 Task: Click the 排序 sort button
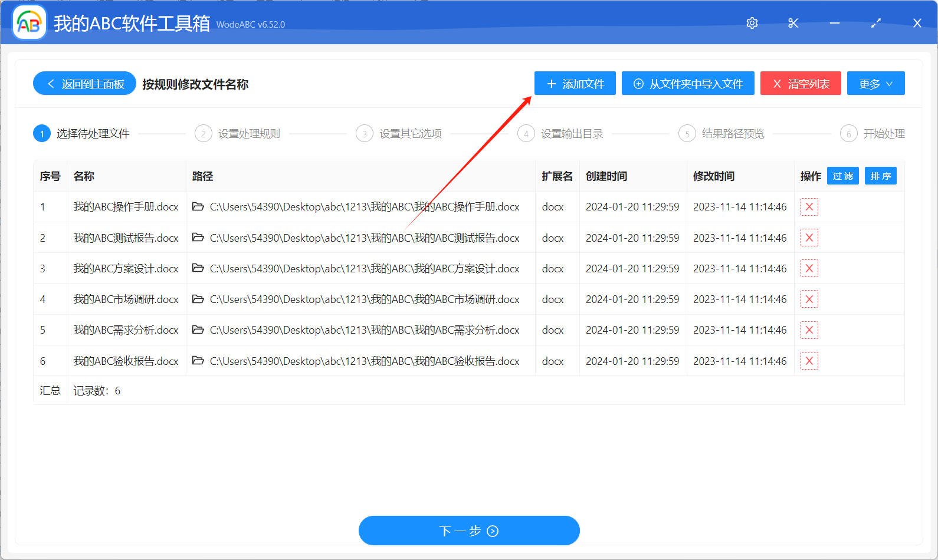[880, 176]
